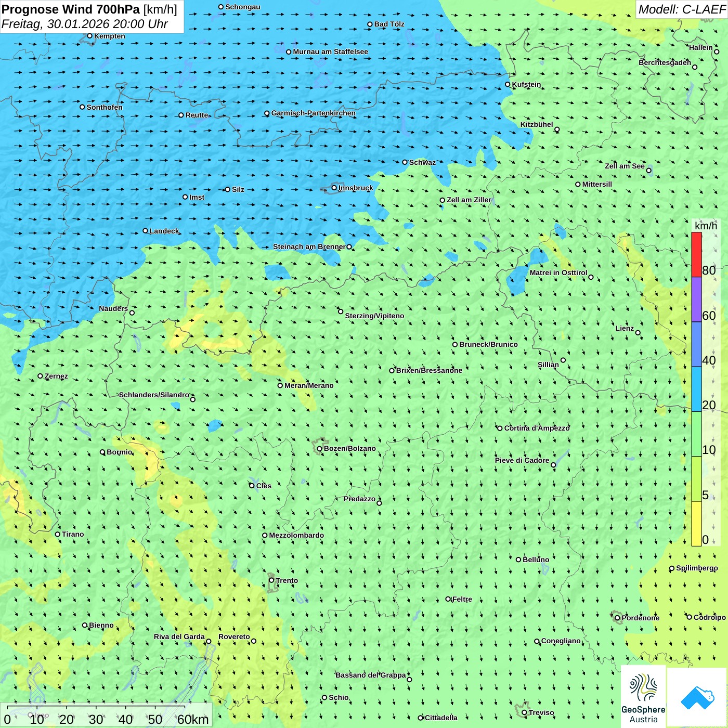
Task: Select the Zell am See label
Action: (x=625, y=166)
